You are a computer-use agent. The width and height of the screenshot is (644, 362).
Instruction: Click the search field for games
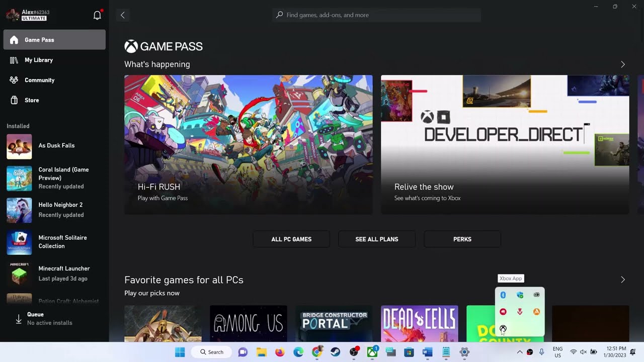point(377,15)
